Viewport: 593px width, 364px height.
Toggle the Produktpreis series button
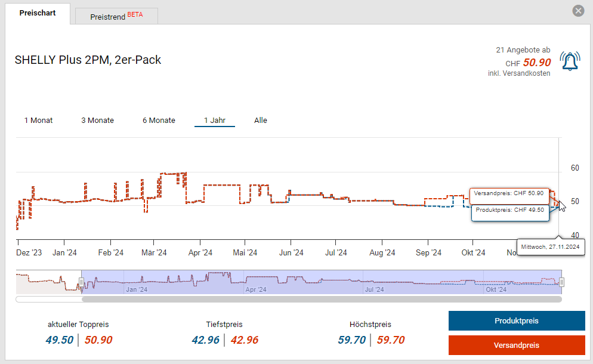516,321
